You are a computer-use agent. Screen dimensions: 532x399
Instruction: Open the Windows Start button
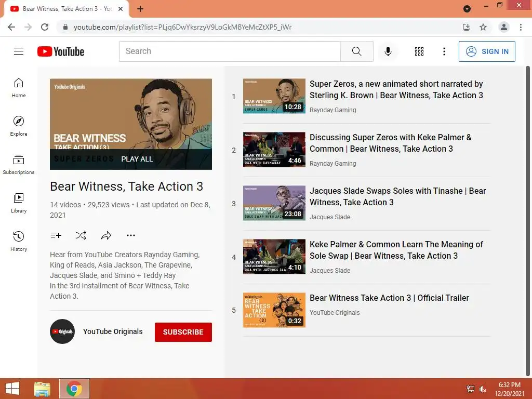[12, 389]
